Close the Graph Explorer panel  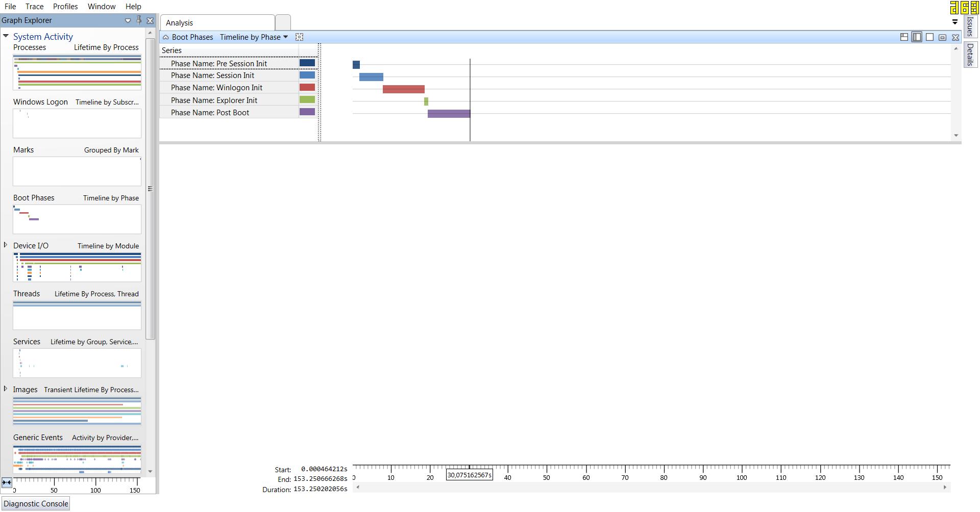coord(150,20)
